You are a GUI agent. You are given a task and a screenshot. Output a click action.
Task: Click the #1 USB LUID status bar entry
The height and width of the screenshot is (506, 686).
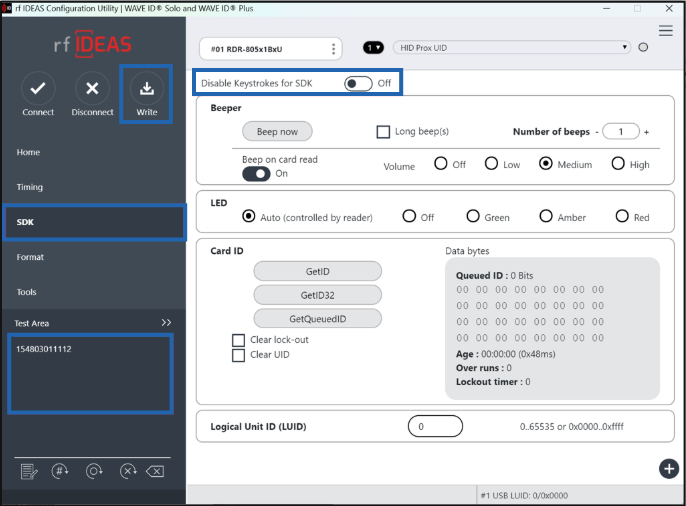point(524,496)
